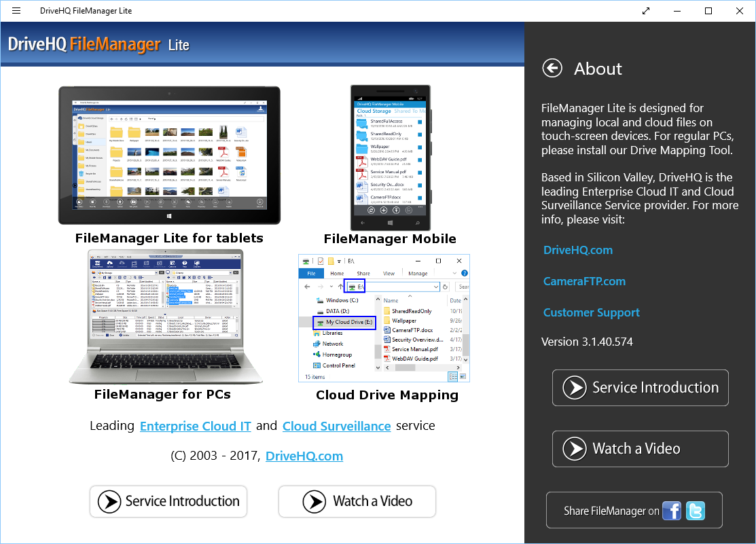
Task: Open the DriveHQ.com link in the About panel
Action: (577, 249)
